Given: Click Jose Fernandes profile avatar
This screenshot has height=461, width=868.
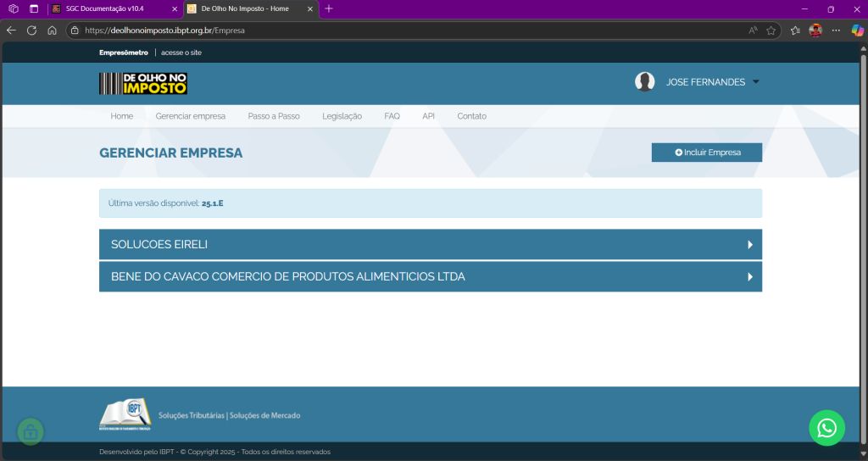Looking at the screenshot, I should pos(644,82).
